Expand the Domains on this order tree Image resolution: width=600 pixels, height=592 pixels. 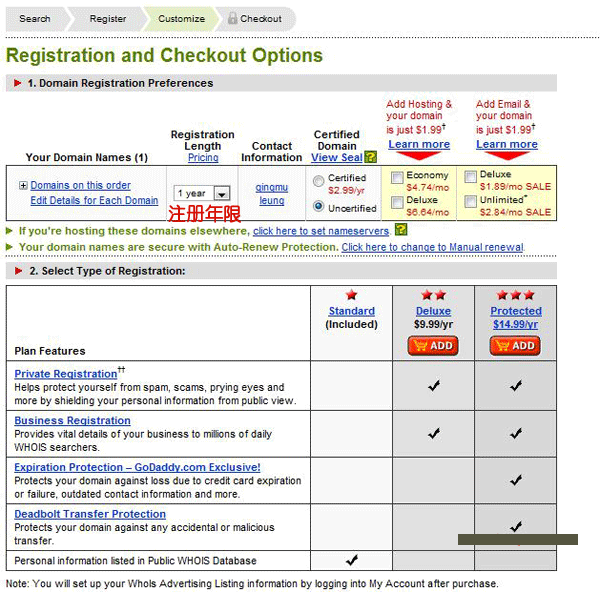click(x=23, y=186)
